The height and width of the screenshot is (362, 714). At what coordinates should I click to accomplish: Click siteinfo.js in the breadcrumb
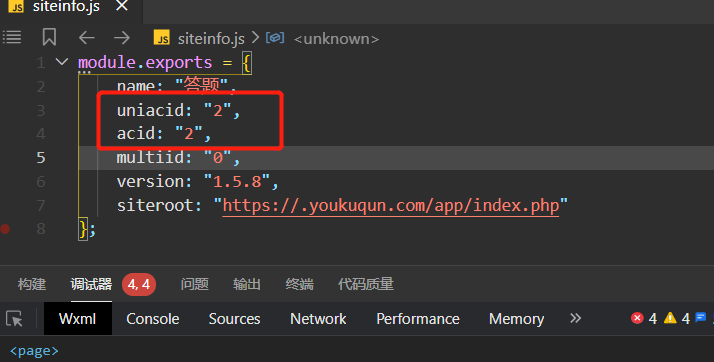[211, 39]
